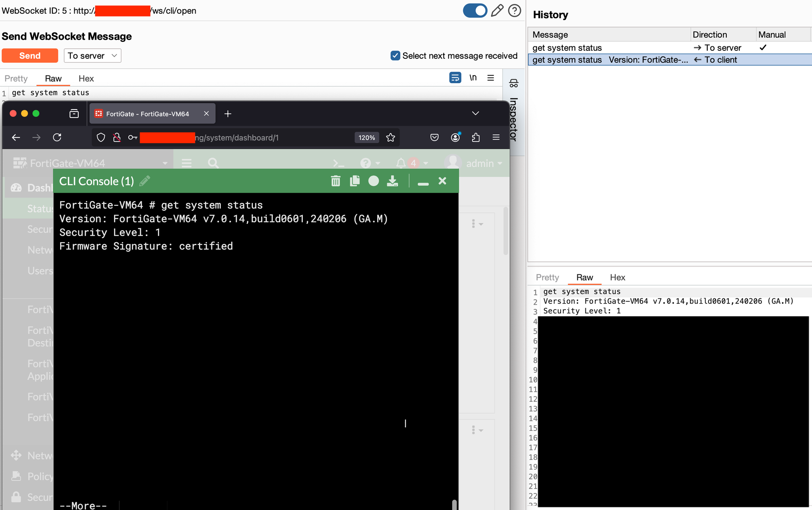
Task: Open browser tab list chevron
Action: (475, 113)
